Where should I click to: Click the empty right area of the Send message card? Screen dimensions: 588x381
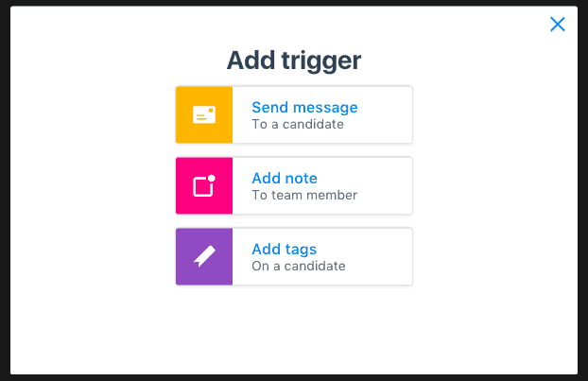pyautogui.click(x=387, y=114)
